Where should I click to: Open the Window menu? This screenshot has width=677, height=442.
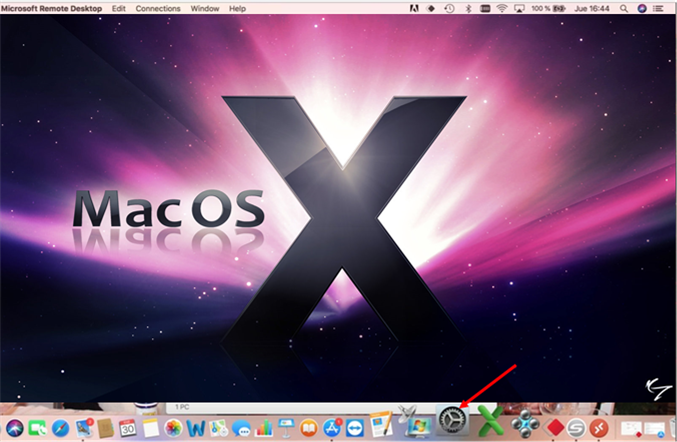point(205,9)
